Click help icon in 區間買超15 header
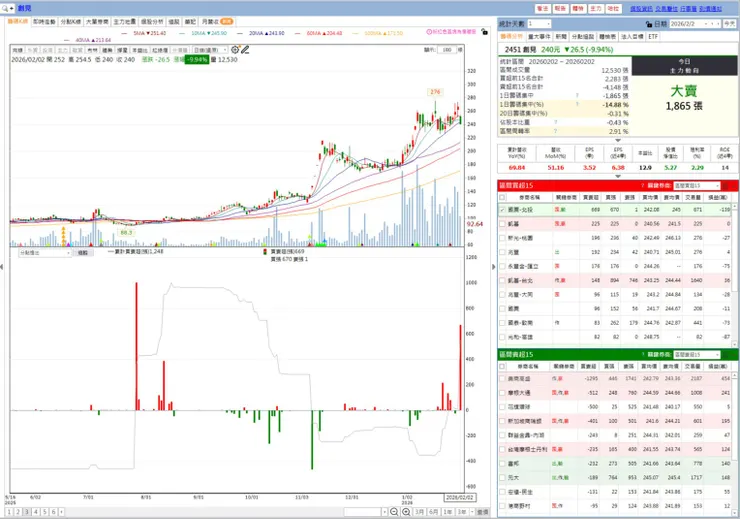 (643, 186)
